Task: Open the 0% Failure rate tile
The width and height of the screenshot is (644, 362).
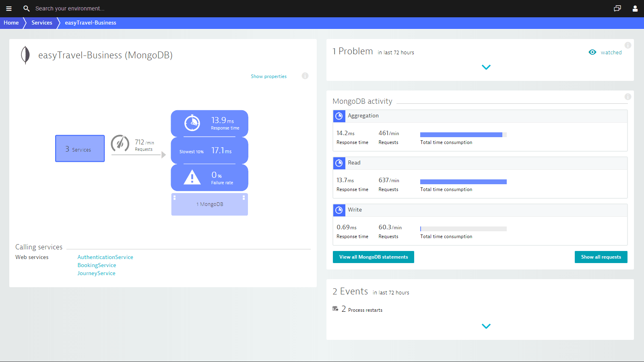Action: click(x=209, y=177)
